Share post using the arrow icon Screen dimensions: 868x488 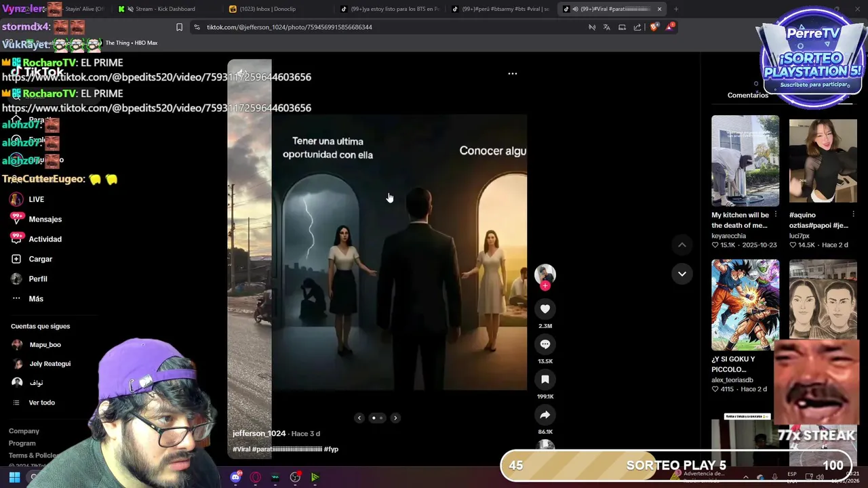point(545,415)
